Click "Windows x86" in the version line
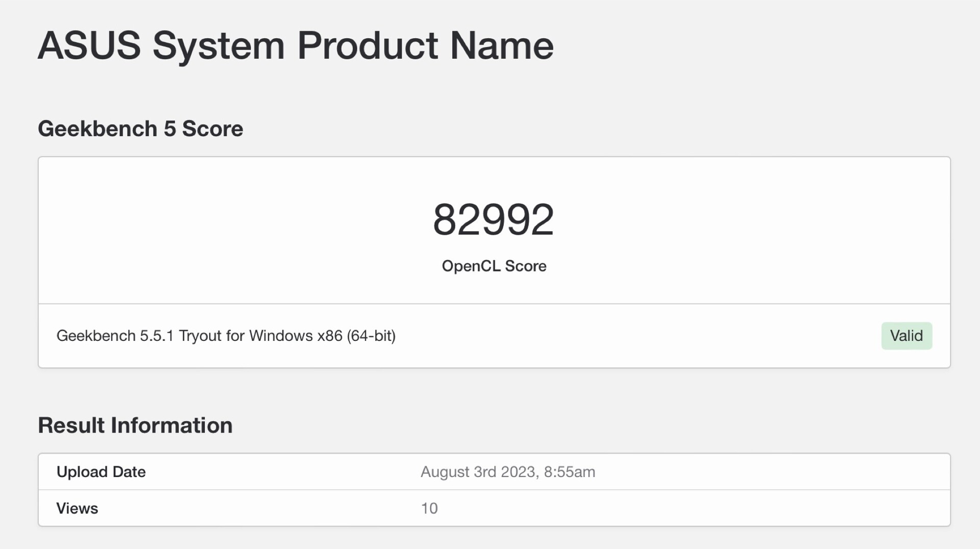Screen dimensions: 980x549 click(x=296, y=336)
